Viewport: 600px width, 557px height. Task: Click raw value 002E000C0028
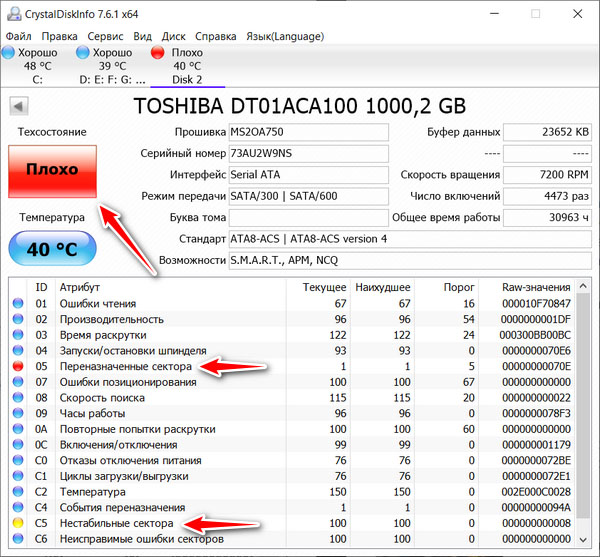click(536, 492)
